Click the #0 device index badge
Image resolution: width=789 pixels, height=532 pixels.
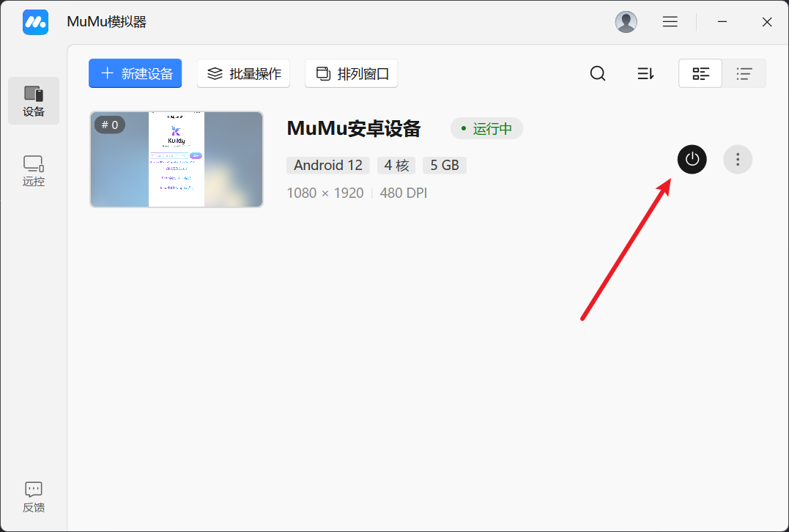click(x=110, y=125)
